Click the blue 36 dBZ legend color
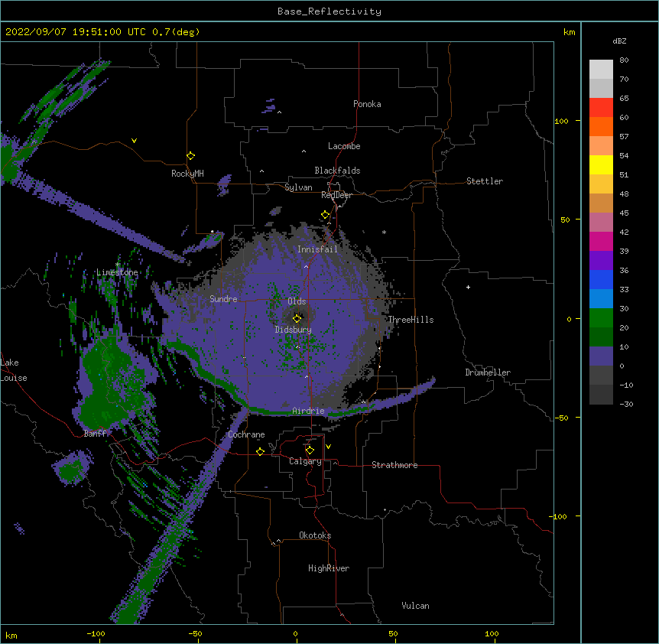The image size is (659, 644). click(x=601, y=279)
